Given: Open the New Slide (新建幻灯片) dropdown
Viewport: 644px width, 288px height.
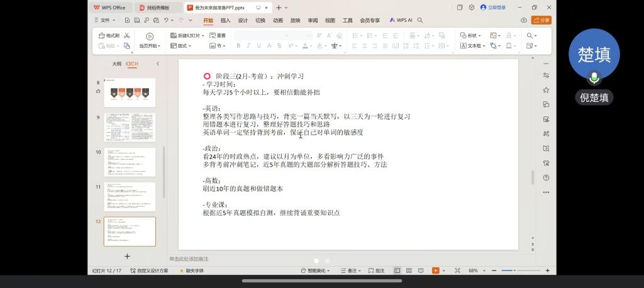Looking at the screenshot, I should [187, 36].
